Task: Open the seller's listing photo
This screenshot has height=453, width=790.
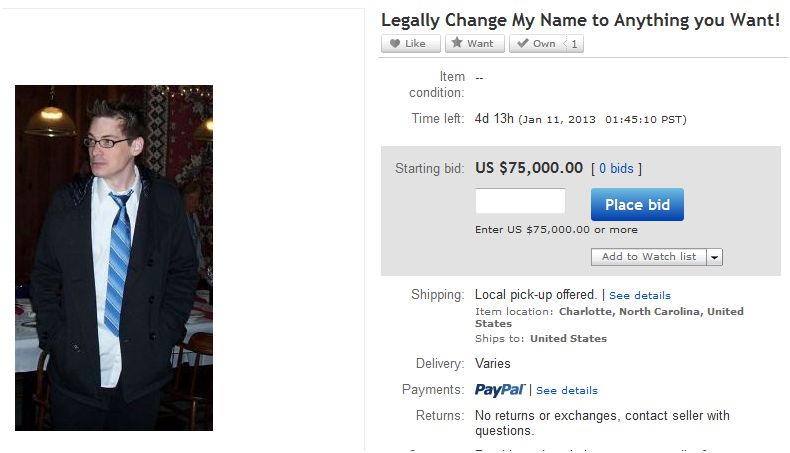Action: [114, 258]
